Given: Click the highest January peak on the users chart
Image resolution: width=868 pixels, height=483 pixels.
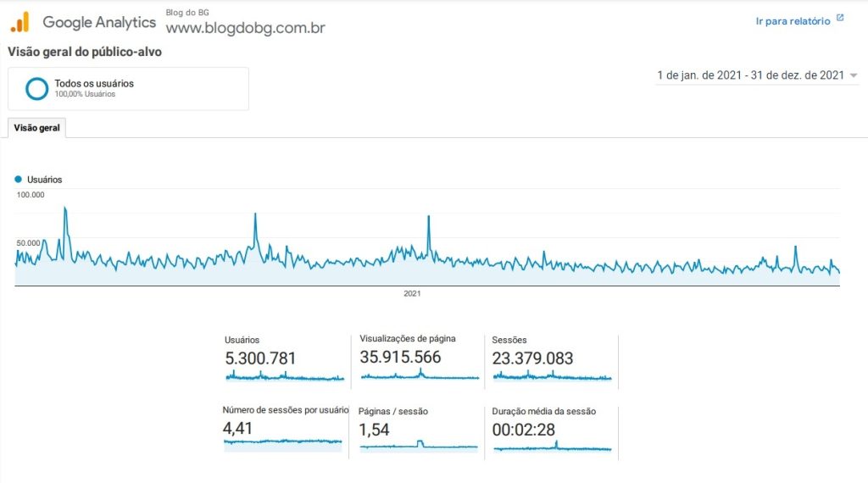Looking at the screenshot, I should coord(65,208).
